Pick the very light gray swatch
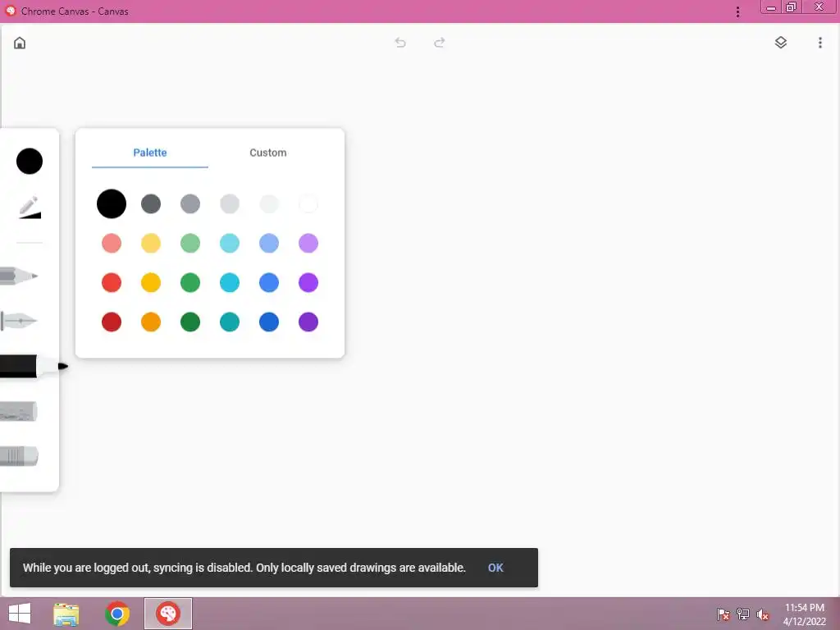This screenshot has height=630, width=840. click(x=269, y=203)
